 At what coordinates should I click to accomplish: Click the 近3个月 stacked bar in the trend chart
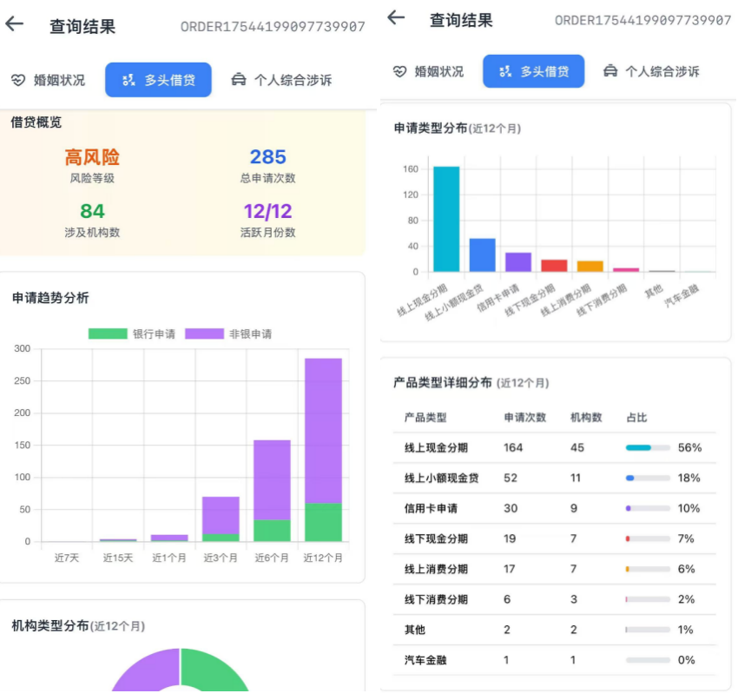(221, 518)
